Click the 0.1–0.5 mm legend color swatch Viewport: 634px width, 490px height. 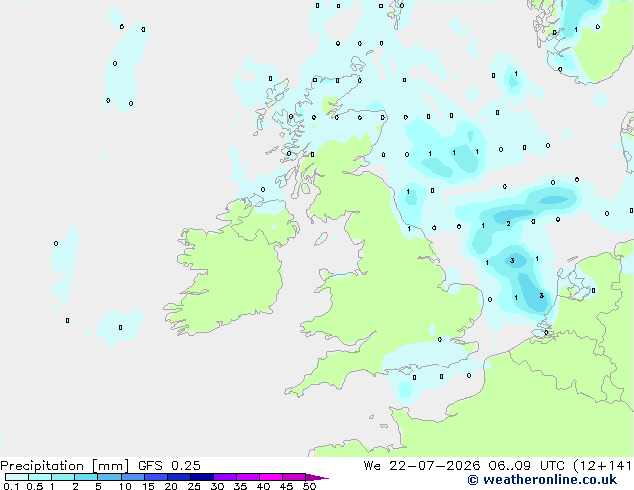point(17,477)
